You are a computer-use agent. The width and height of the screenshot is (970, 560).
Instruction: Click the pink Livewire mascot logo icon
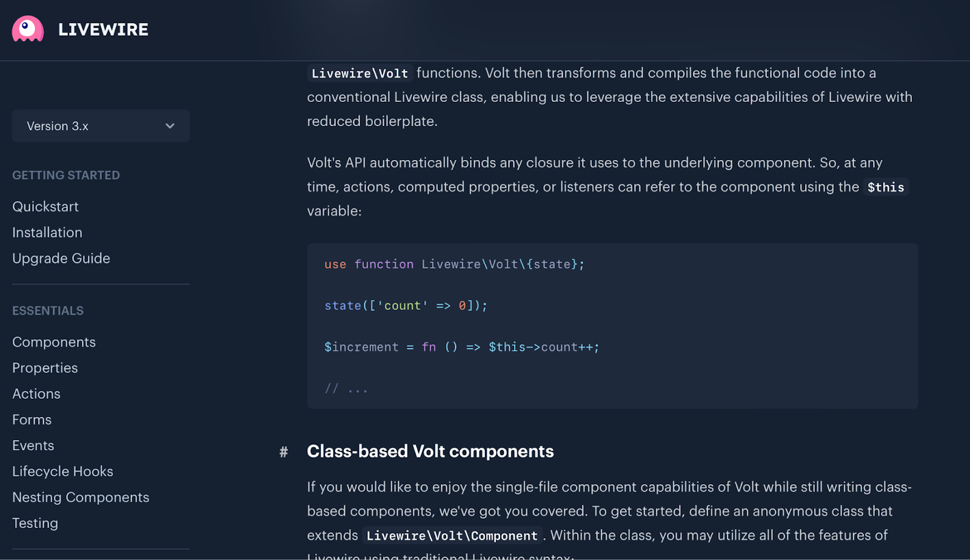28,29
